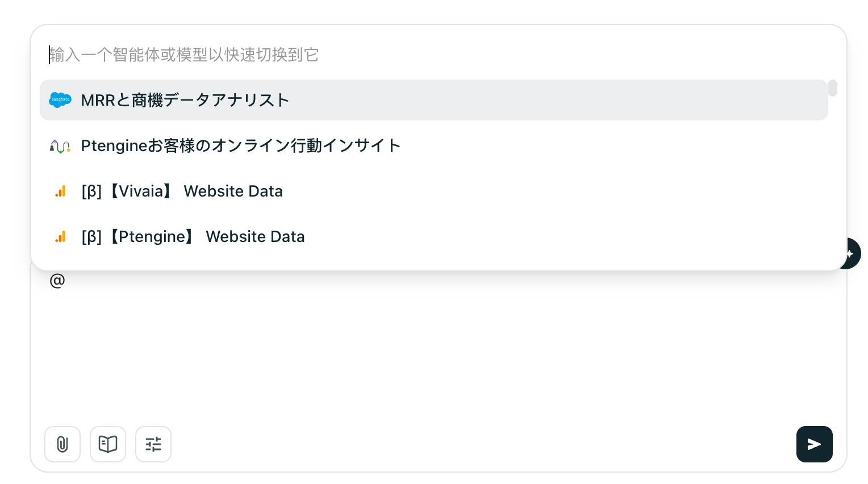Click the Salesforce cloud icon
Screen dimensions: 868x484
click(x=60, y=100)
